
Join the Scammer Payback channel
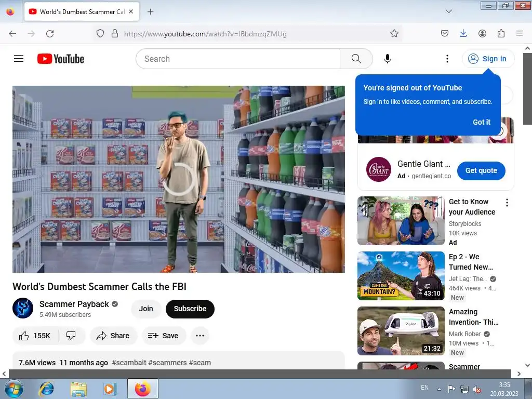pos(146,309)
